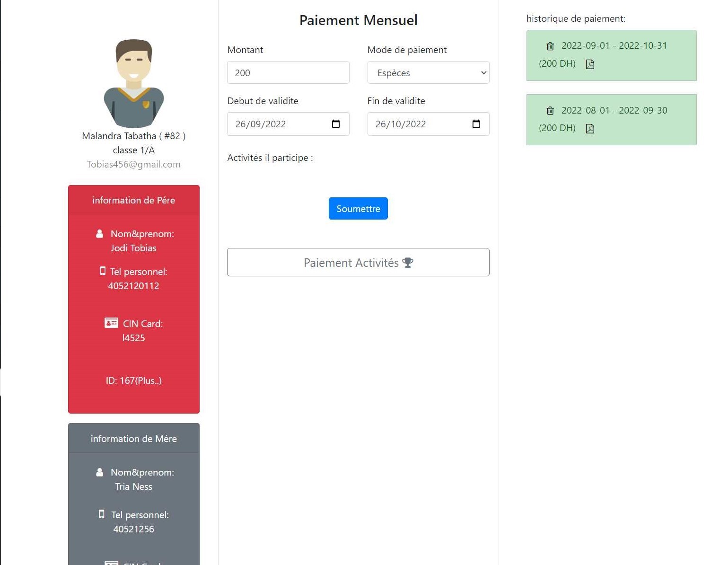This screenshot has width=728, height=565.
Task: Click the trophy icon in Paiement Activités
Action: click(408, 263)
